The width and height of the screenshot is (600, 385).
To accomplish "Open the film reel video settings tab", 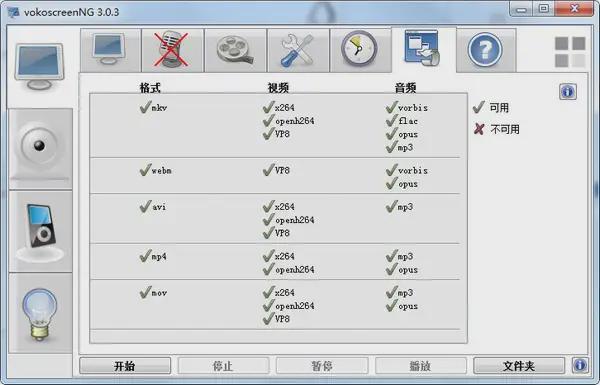I will coord(235,50).
